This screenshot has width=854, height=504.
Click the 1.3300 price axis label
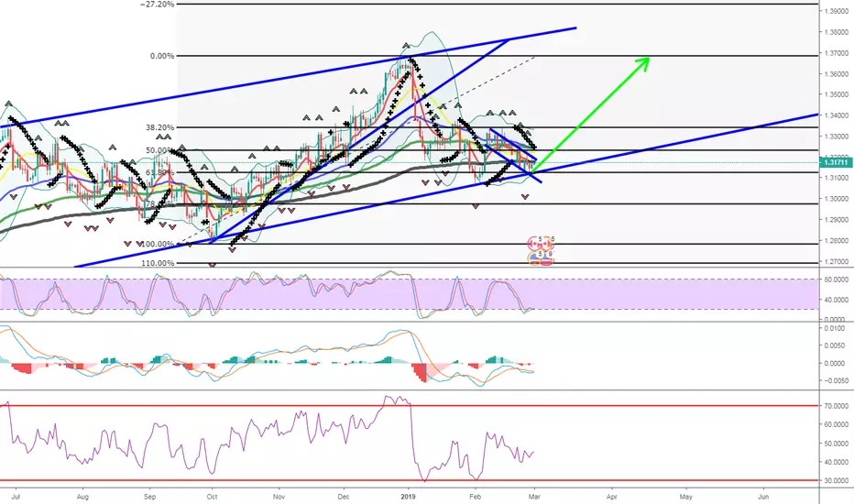tap(838, 137)
